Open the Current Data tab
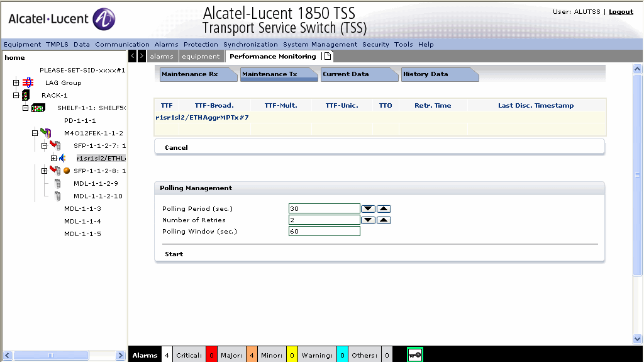 click(359, 74)
